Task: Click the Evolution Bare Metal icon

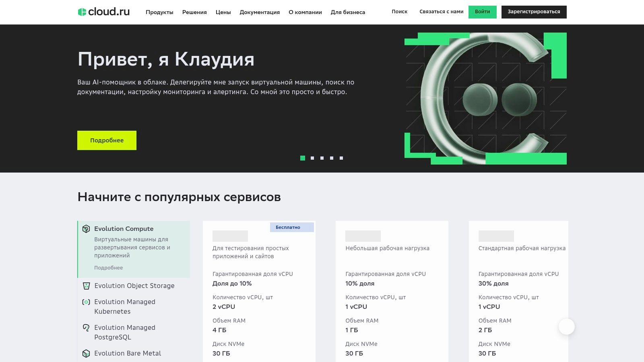Action: (86, 354)
